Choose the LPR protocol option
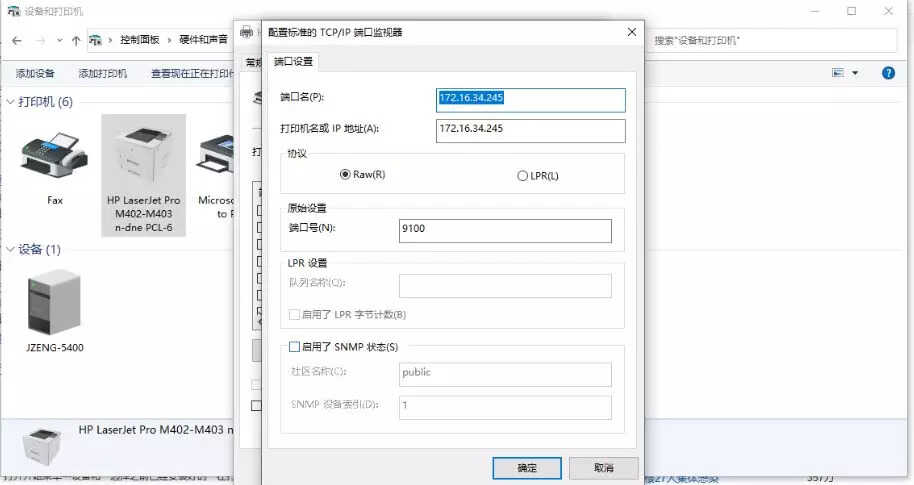914x485 pixels. point(522,176)
